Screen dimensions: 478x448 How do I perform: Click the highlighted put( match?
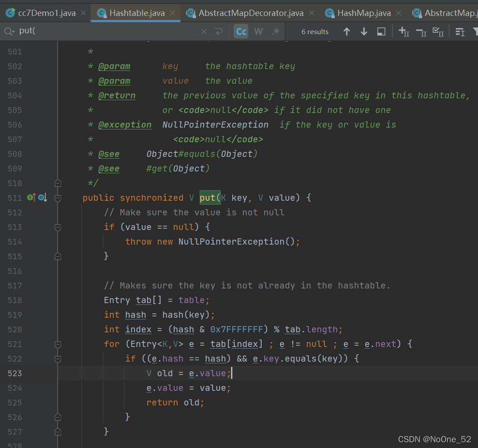(210, 198)
